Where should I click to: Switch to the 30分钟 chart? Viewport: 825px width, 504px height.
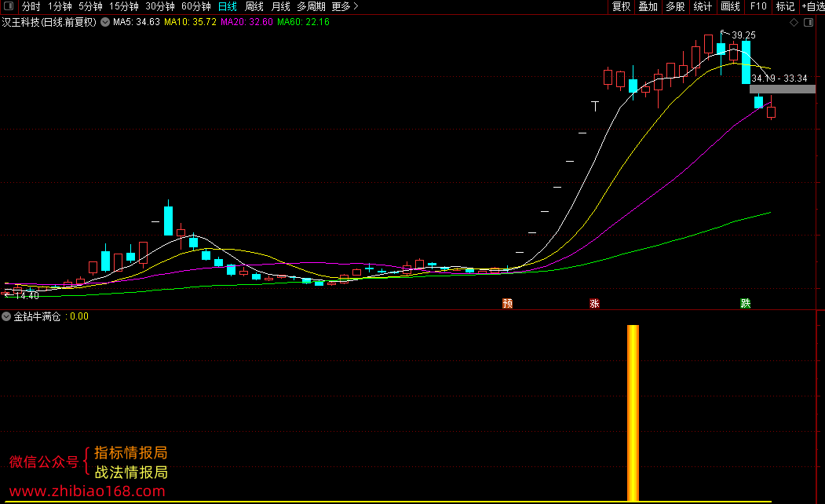tap(160, 6)
